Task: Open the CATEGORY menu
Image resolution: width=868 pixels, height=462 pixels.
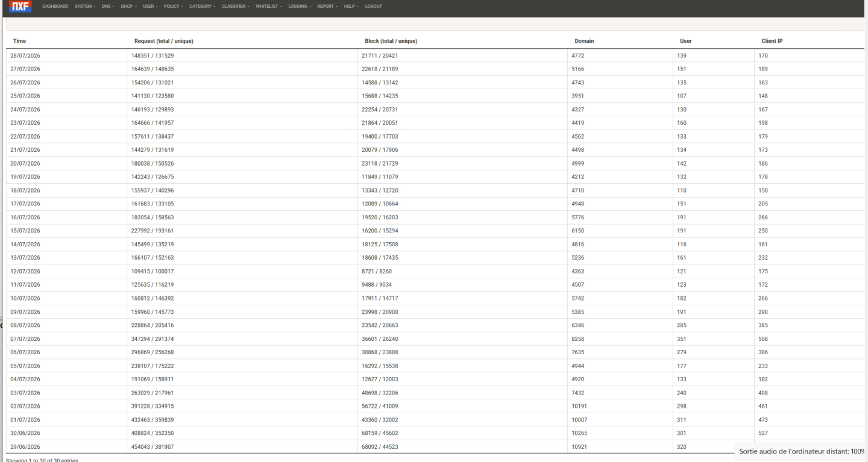Action: pos(203,7)
